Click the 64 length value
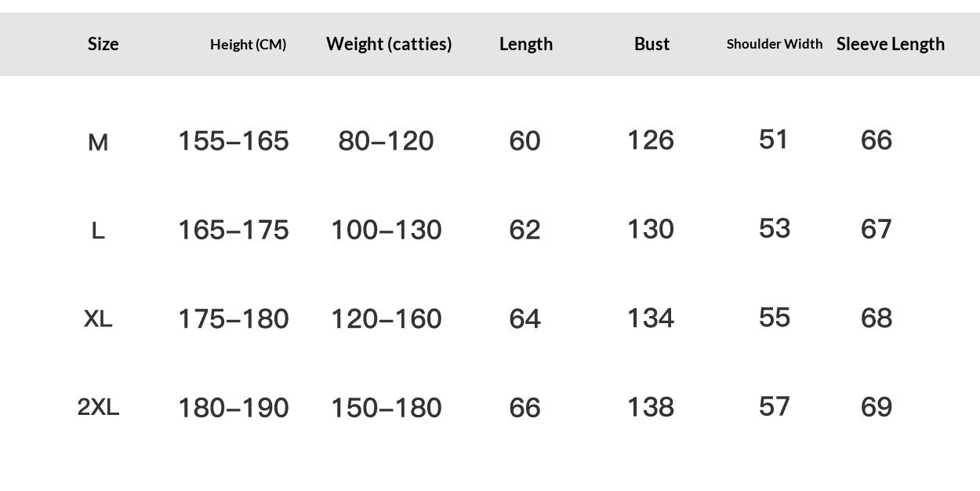980x491 pixels. click(524, 319)
